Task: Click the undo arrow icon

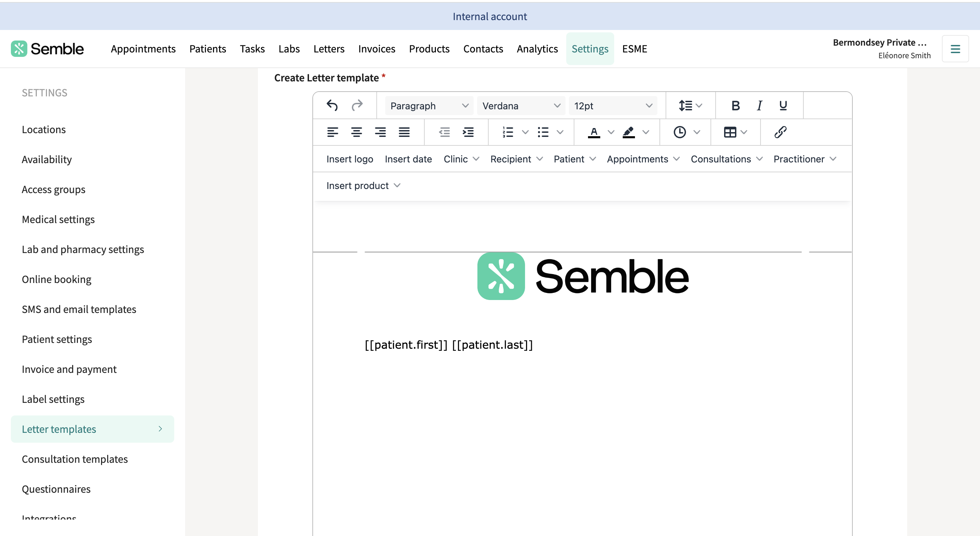Action: 332,106
